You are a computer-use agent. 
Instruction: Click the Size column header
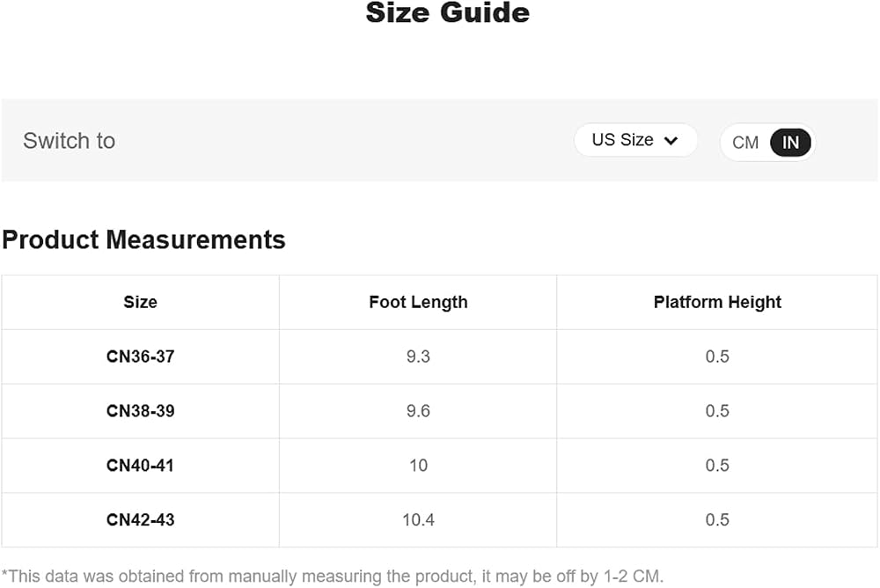[x=140, y=302]
